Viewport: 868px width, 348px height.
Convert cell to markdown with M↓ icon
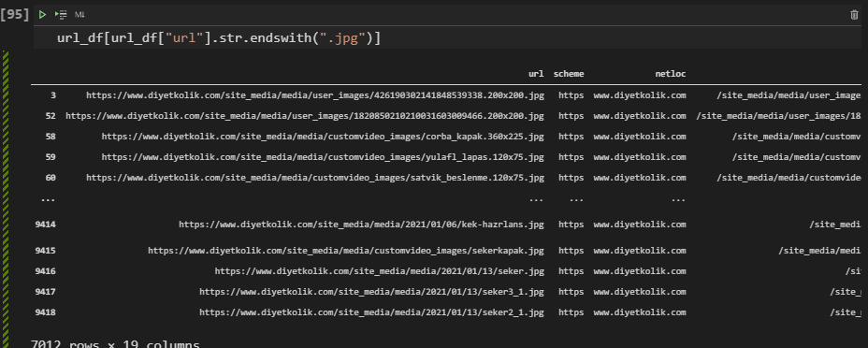click(80, 15)
